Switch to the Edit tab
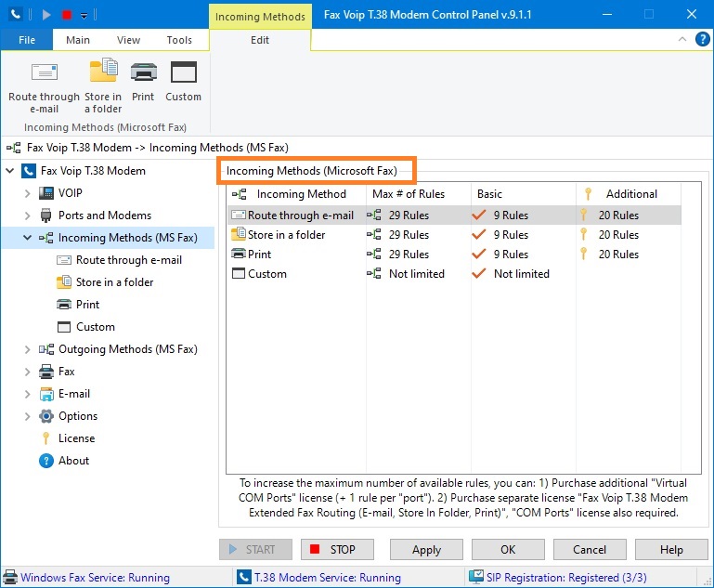Image resolution: width=714 pixels, height=588 pixels. (260, 40)
